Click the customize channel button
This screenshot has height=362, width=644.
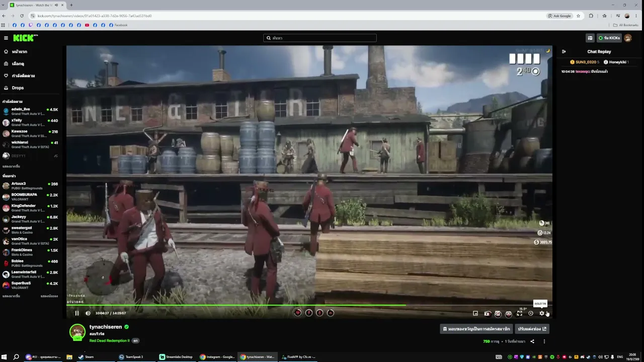[532, 329]
